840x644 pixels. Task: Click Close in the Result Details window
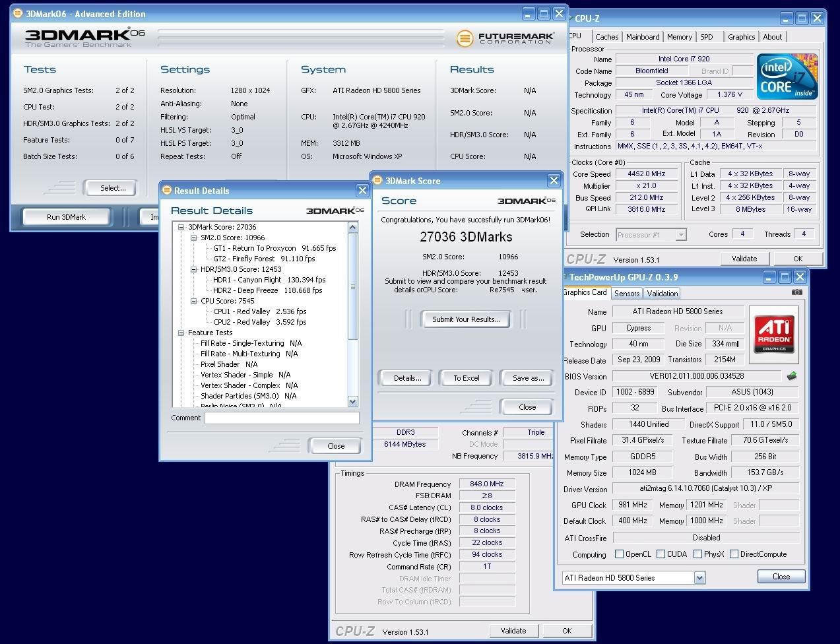336,446
